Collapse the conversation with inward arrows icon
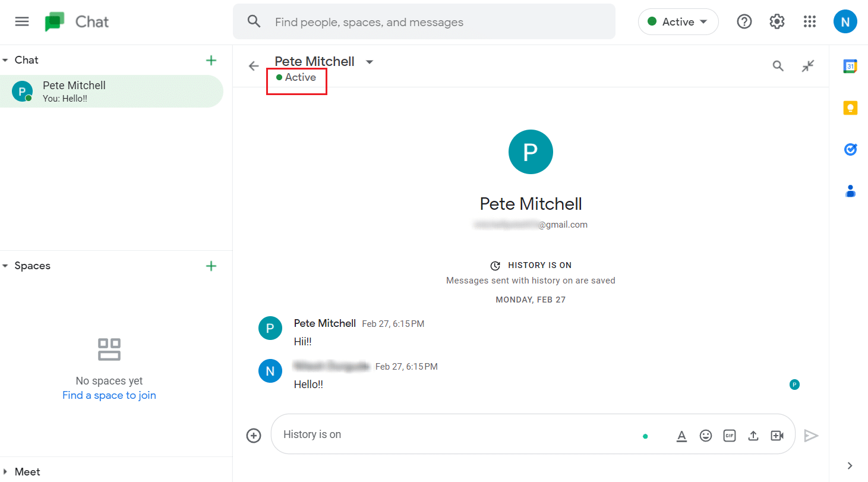Image resolution: width=868 pixels, height=482 pixels. [808, 66]
